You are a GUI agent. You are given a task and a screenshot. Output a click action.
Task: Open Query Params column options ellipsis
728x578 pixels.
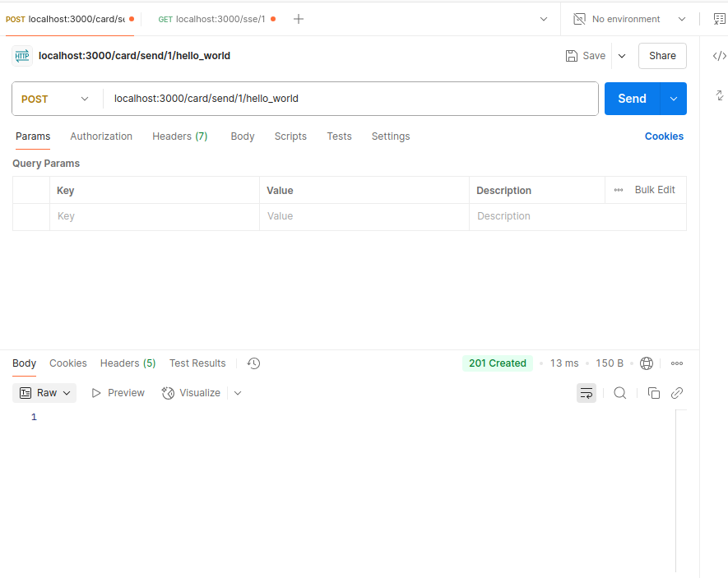click(619, 190)
